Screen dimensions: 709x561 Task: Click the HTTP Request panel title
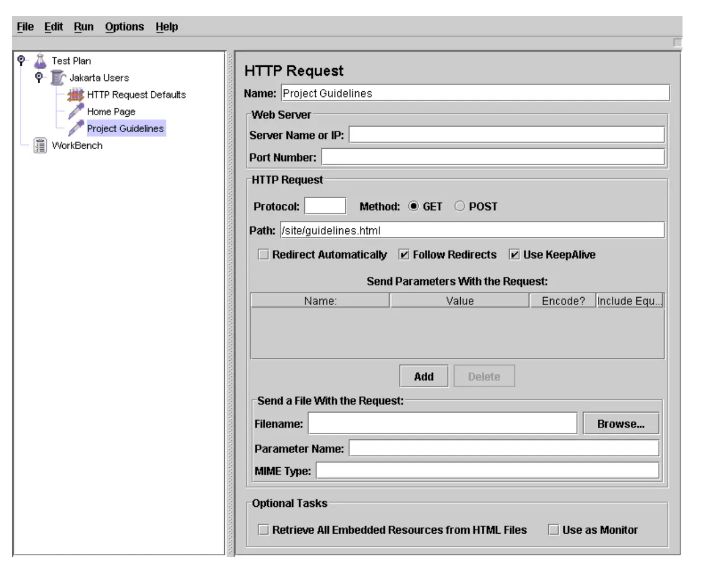pos(294,71)
